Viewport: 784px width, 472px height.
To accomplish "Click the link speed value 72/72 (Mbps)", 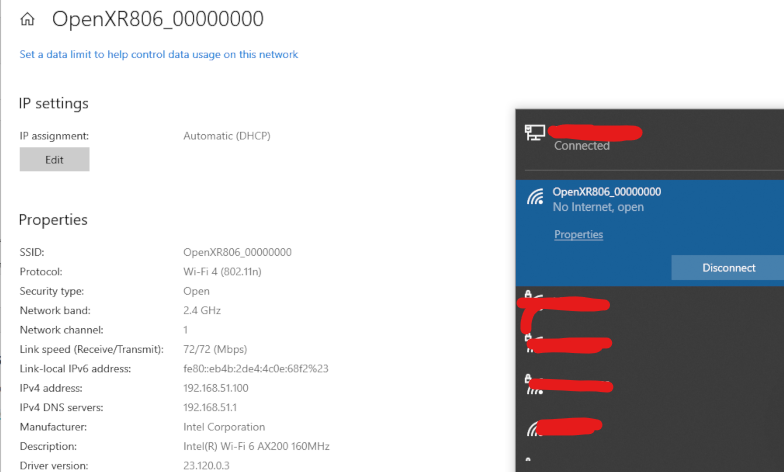I will tap(215, 350).
